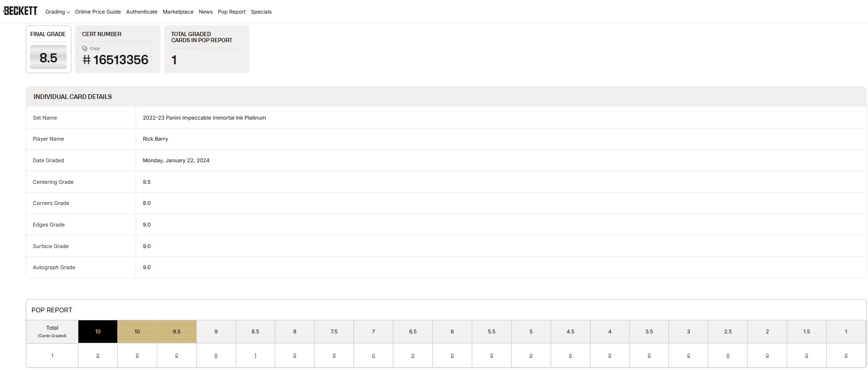The width and height of the screenshot is (868, 370).
Task: Click Specials in the navigation bar
Action: [x=261, y=12]
